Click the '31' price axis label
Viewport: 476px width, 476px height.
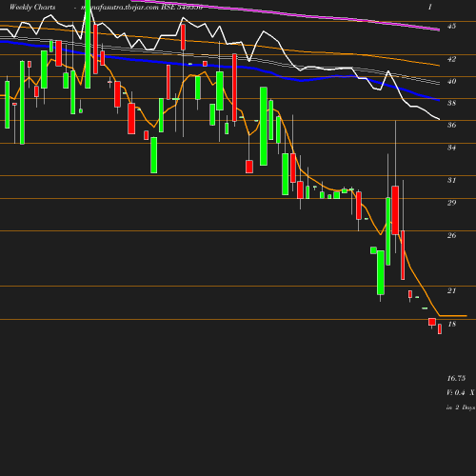[451, 180]
